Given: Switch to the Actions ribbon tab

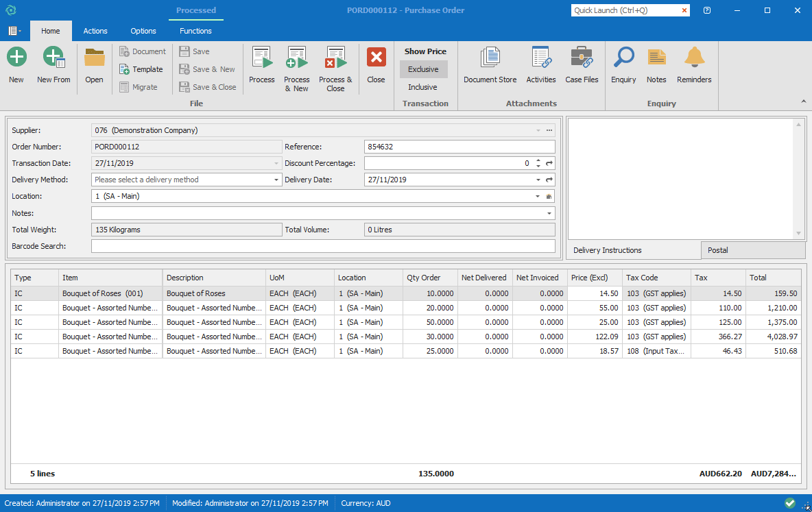Looking at the screenshot, I should [95, 31].
